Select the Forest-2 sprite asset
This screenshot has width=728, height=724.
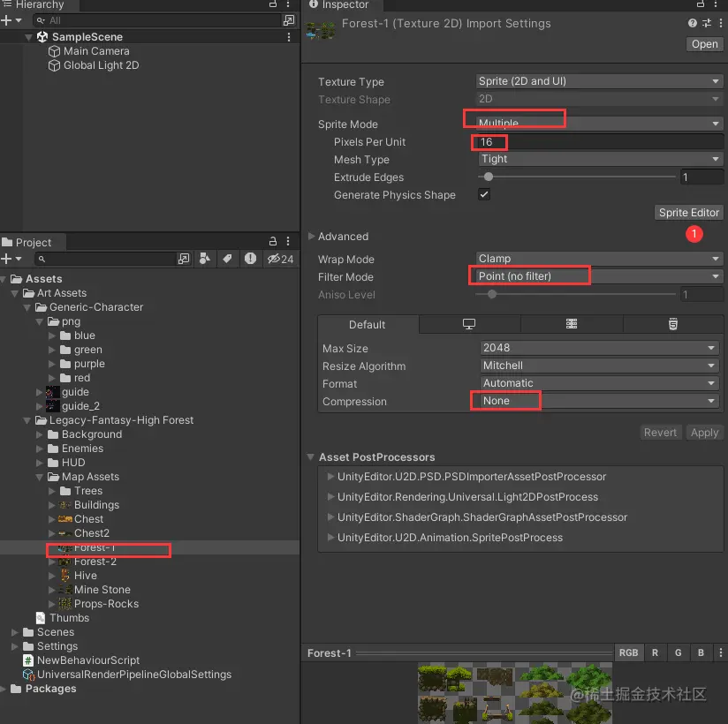coord(95,562)
